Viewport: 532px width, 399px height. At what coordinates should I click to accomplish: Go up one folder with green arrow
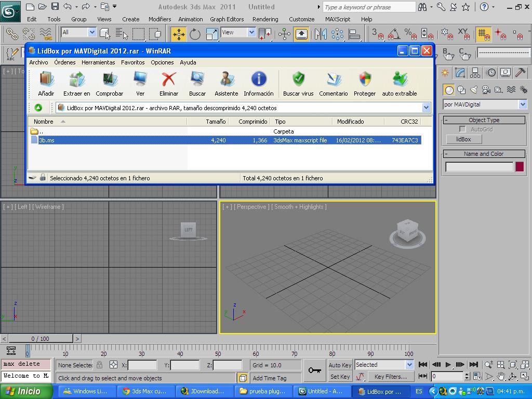[38, 108]
